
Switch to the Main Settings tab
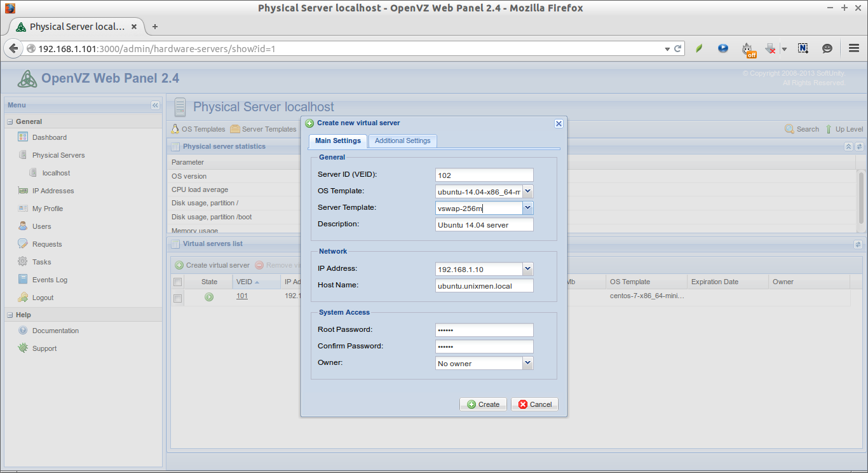[x=338, y=141]
